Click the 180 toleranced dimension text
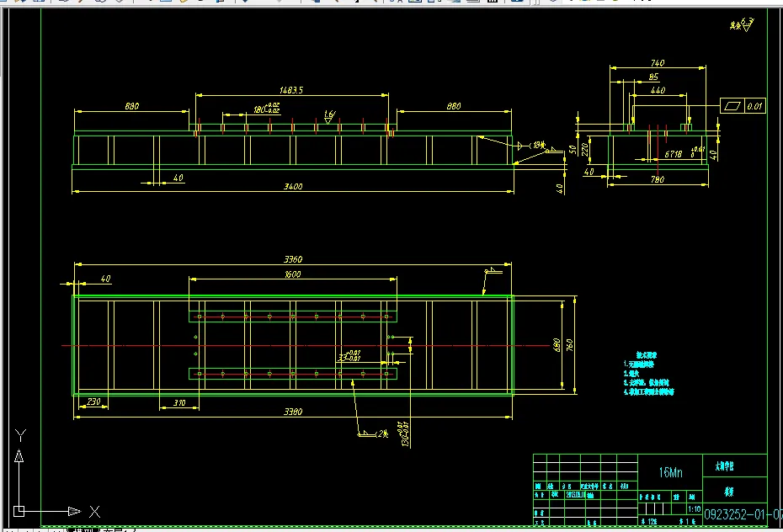The height and width of the screenshot is (532, 783). click(x=266, y=109)
